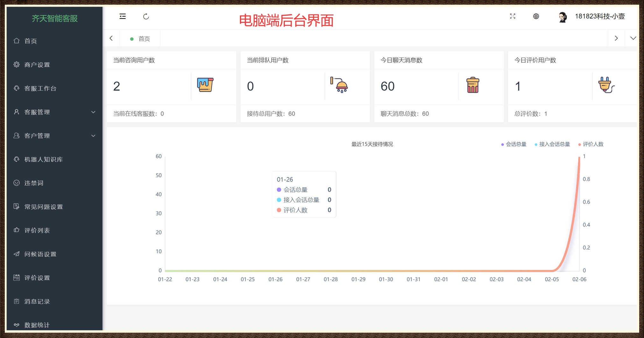Toggle 会话总量 legend series

[513, 144]
